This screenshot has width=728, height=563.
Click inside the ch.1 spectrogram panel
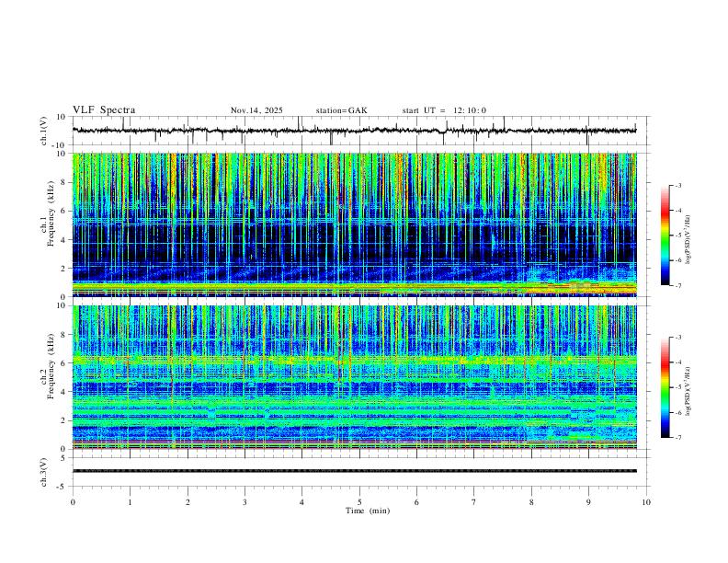coord(354,224)
